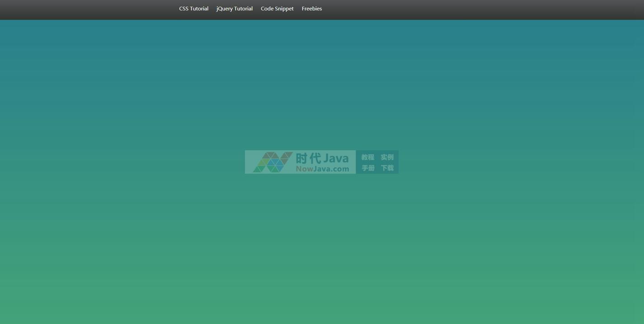Click the gray triangles in the logo

(271, 156)
